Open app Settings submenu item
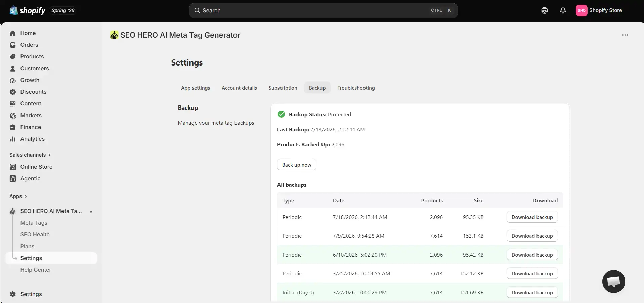644x303 pixels. 51,258
